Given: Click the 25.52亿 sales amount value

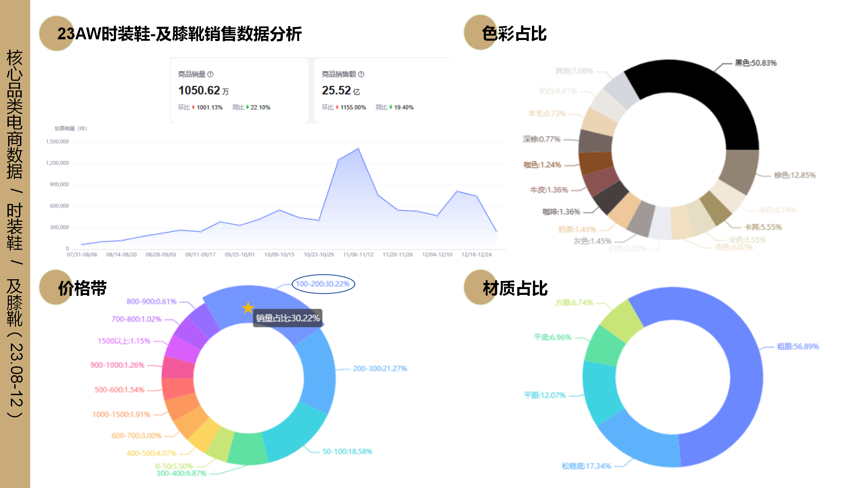Looking at the screenshot, I should pos(341,90).
